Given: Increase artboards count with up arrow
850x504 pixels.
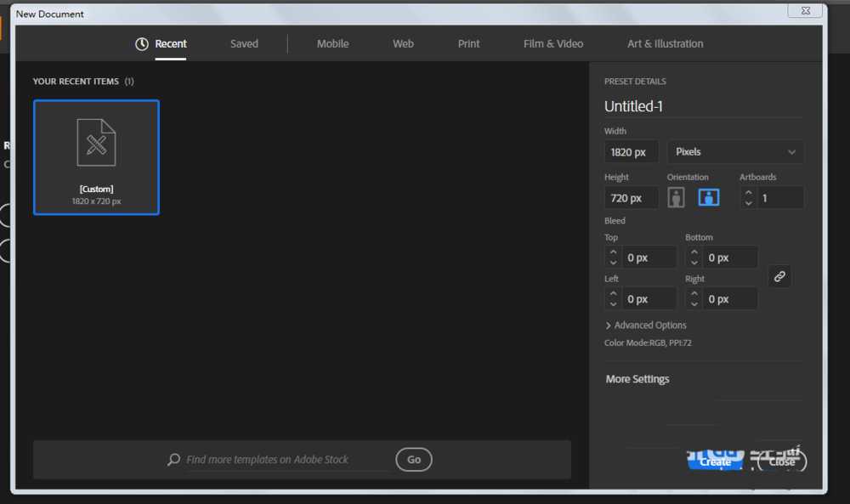Looking at the screenshot, I should (748, 193).
